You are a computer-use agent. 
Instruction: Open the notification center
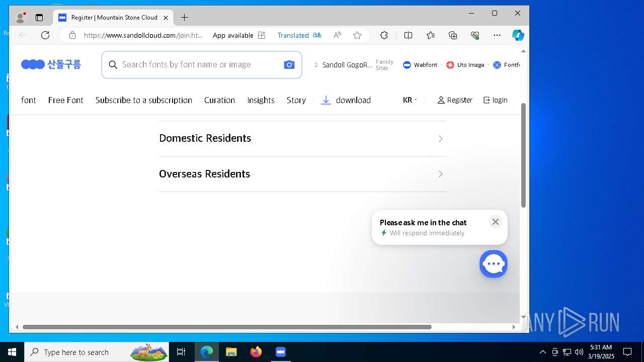(627, 352)
